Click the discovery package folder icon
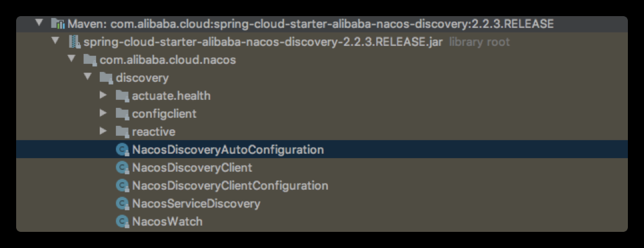 click(106, 78)
